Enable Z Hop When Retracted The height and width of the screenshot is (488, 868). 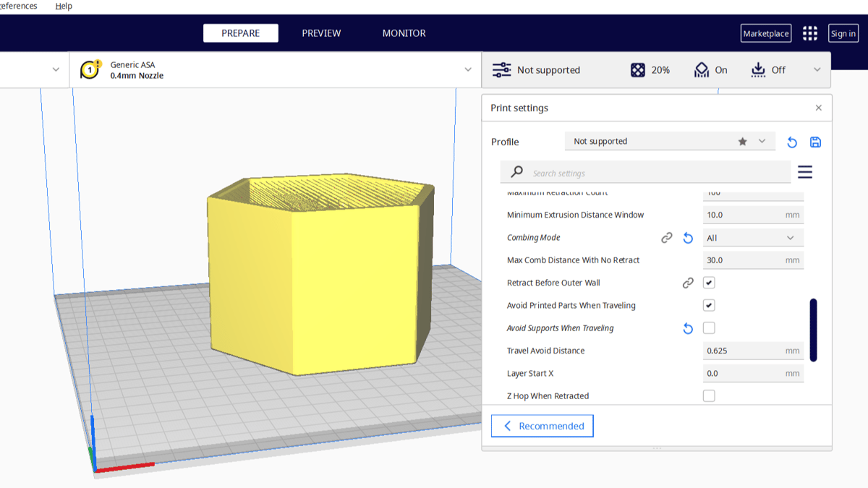click(708, 395)
